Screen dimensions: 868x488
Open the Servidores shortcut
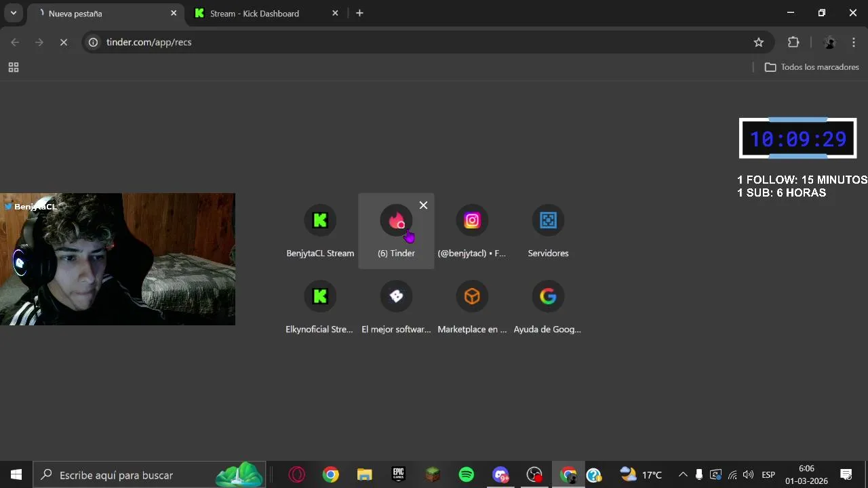[x=548, y=231]
